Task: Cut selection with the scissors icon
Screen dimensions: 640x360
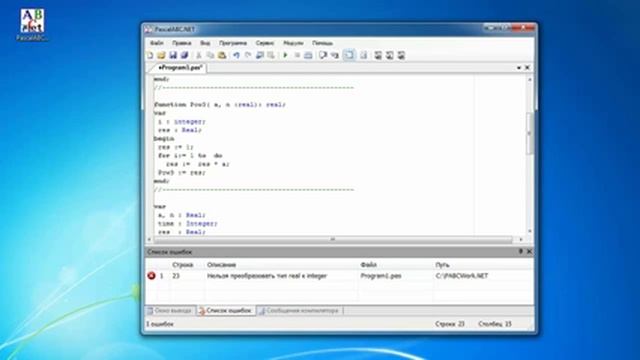Action: pos(199,55)
